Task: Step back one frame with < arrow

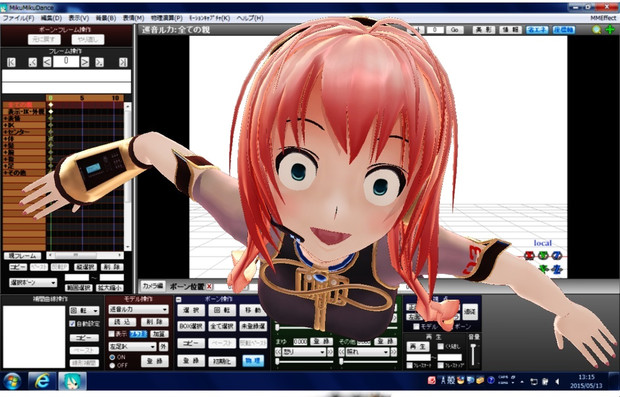Action: [47, 62]
